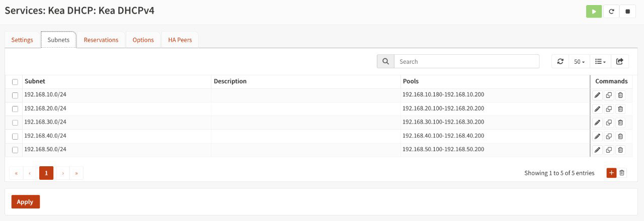Select pool text 192.168.40.100-192.168.40.200
Screen dimensions: 644x221
click(x=443, y=136)
